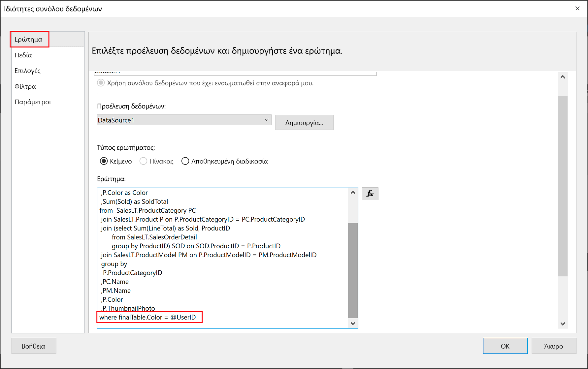Place cursor after @UserID in query
This screenshot has height=369, width=588.
196,317
